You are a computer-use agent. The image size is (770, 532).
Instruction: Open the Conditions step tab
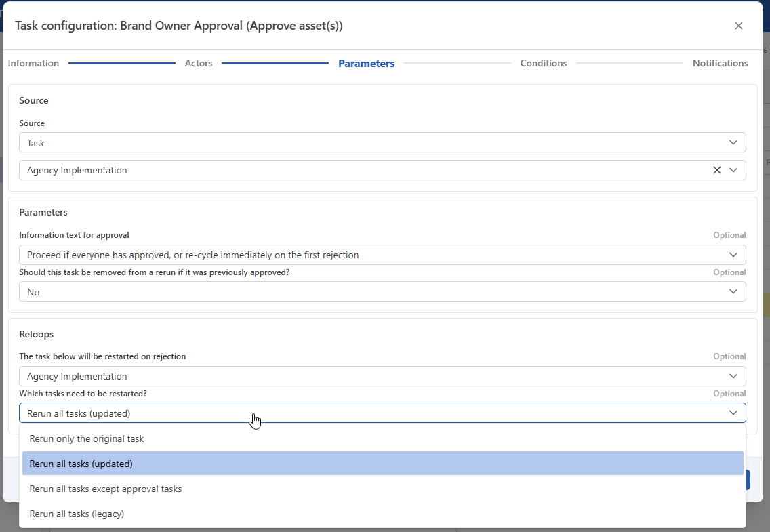[543, 63]
